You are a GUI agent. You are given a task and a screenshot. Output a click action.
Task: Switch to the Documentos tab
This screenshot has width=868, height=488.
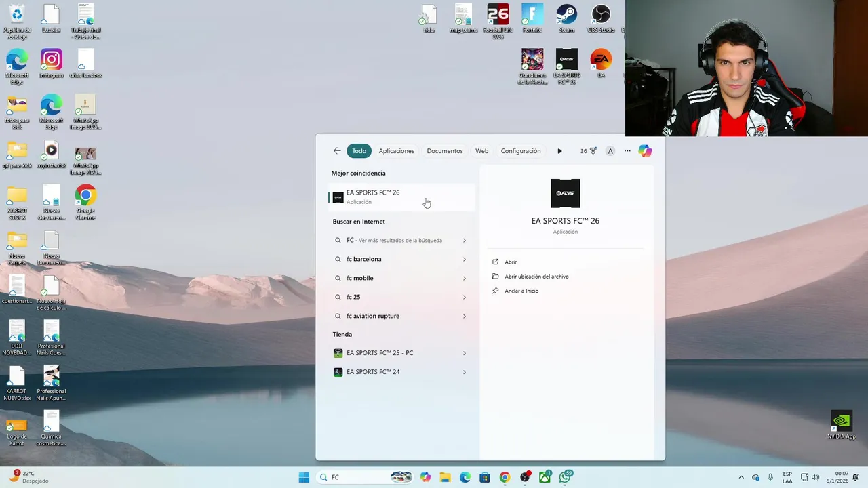tap(445, 151)
